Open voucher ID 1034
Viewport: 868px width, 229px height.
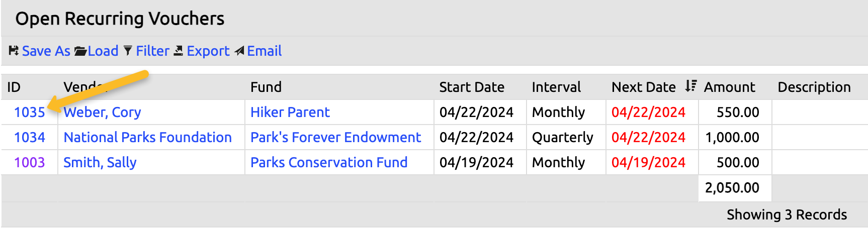point(30,137)
